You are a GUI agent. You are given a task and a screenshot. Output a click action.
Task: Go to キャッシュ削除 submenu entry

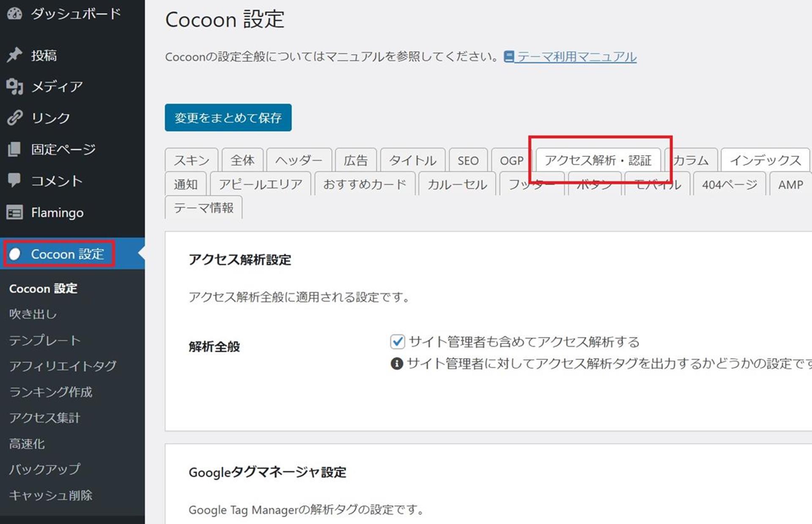tap(51, 495)
